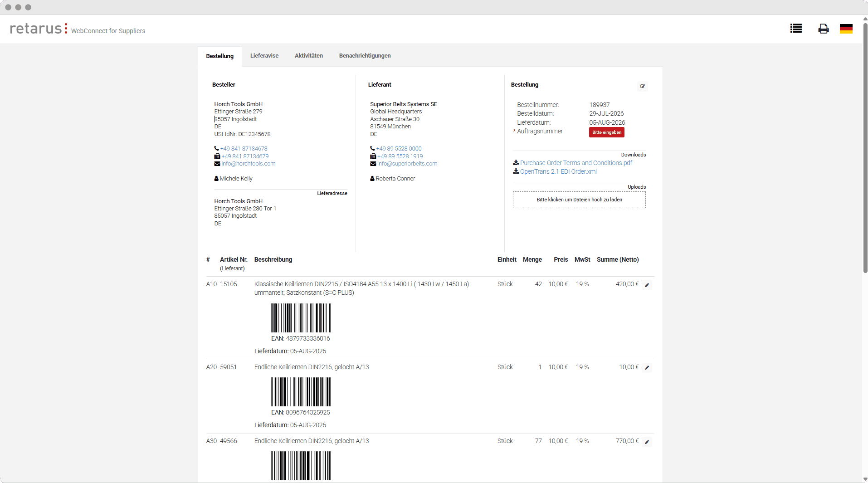Select article number 59051
Image resolution: width=868 pixels, height=483 pixels.
[x=229, y=367]
